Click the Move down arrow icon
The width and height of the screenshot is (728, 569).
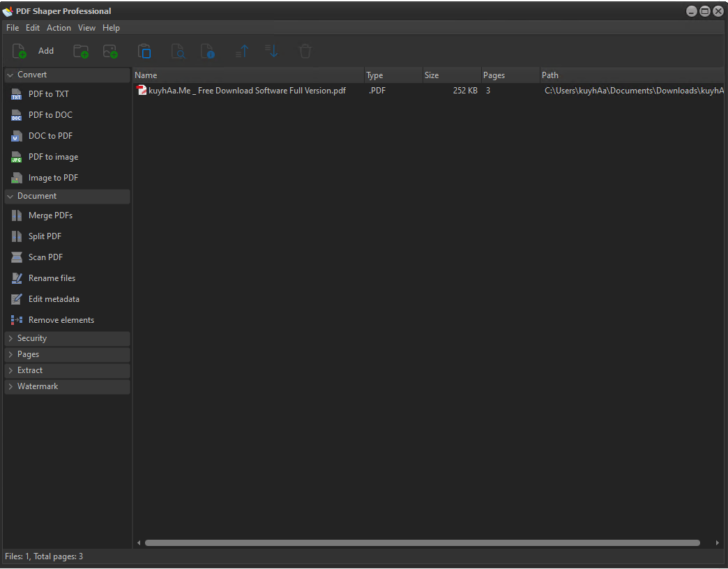[272, 51]
